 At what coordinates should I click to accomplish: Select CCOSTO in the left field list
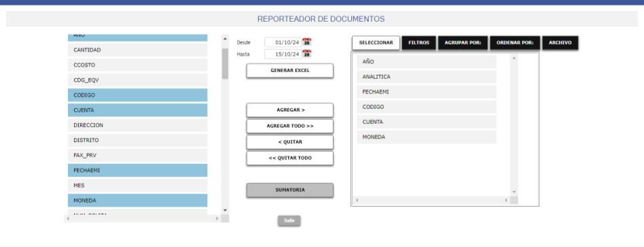click(138, 65)
